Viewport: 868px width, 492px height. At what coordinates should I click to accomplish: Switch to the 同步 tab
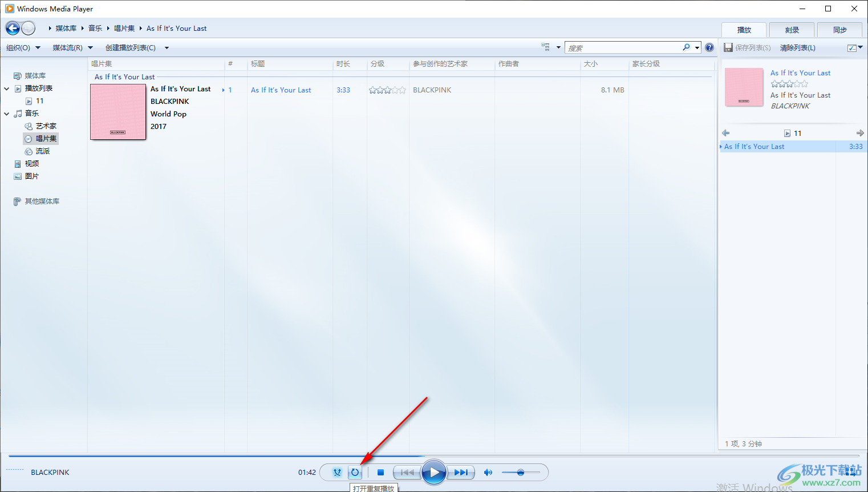pos(839,30)
